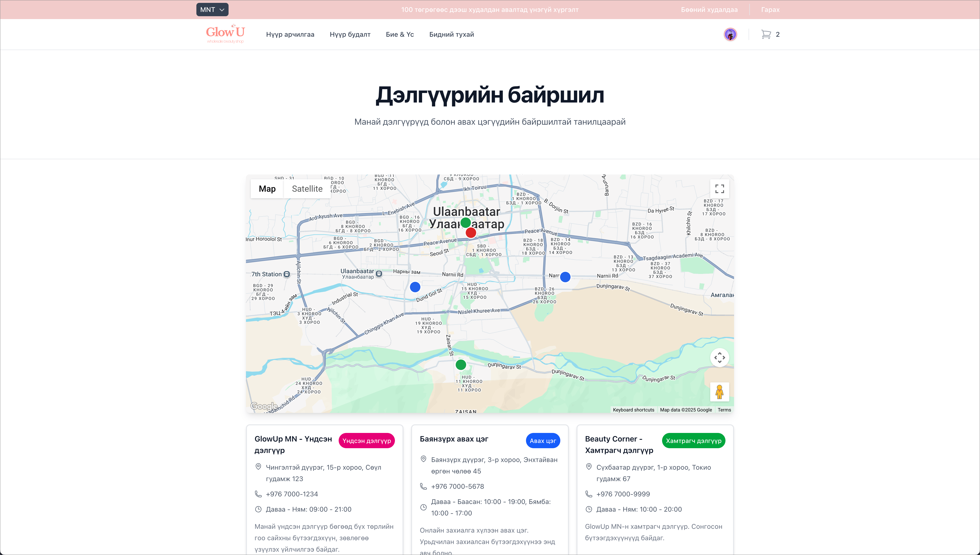Click the 7th Station transit icon
This screenshot has height=555, width=980.
[287, 274]
